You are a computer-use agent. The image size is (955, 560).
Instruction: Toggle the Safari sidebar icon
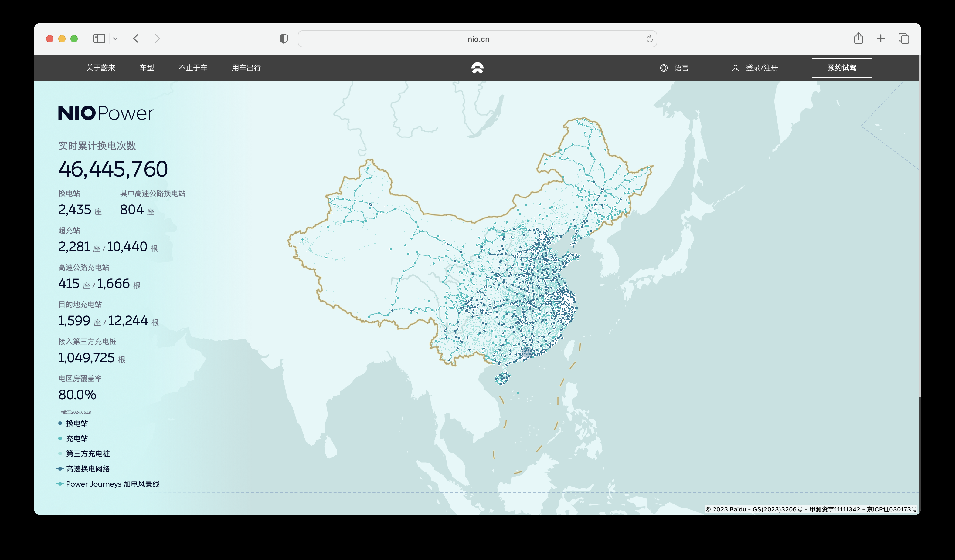(x=99, y=39)
